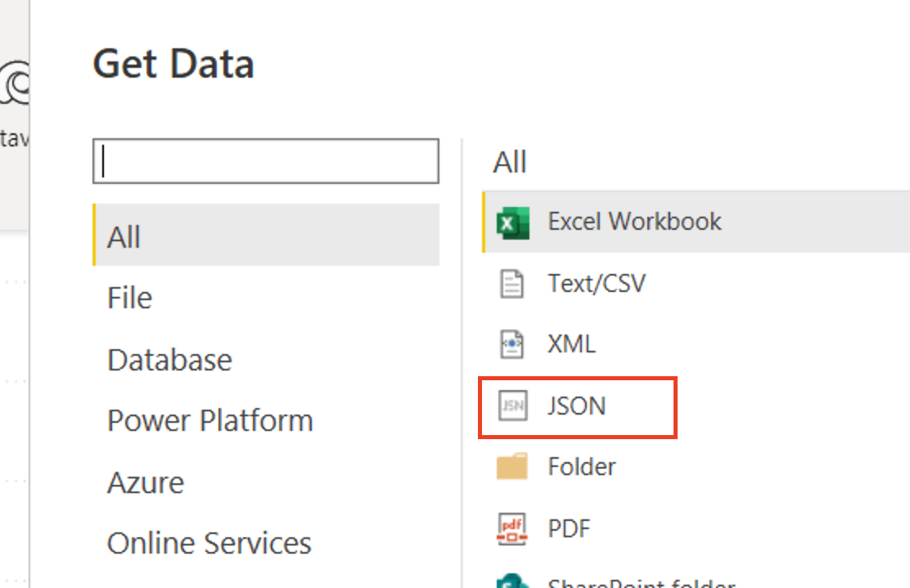Click the XML file icon

(x=512, y=344)
